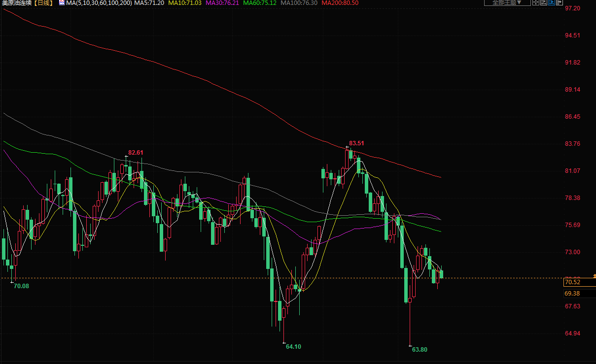
Task: Click the MA indicator chart icon
Action: (62, 3)
